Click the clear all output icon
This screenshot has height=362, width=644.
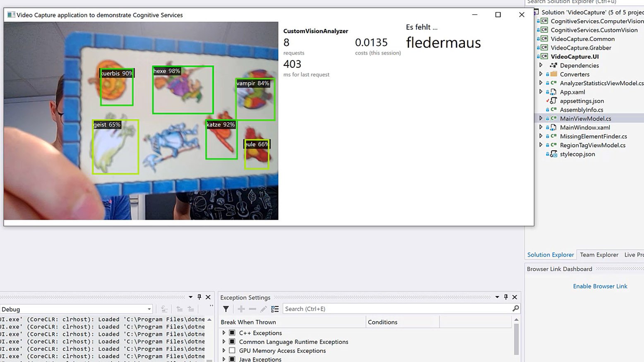coord(164,309)
